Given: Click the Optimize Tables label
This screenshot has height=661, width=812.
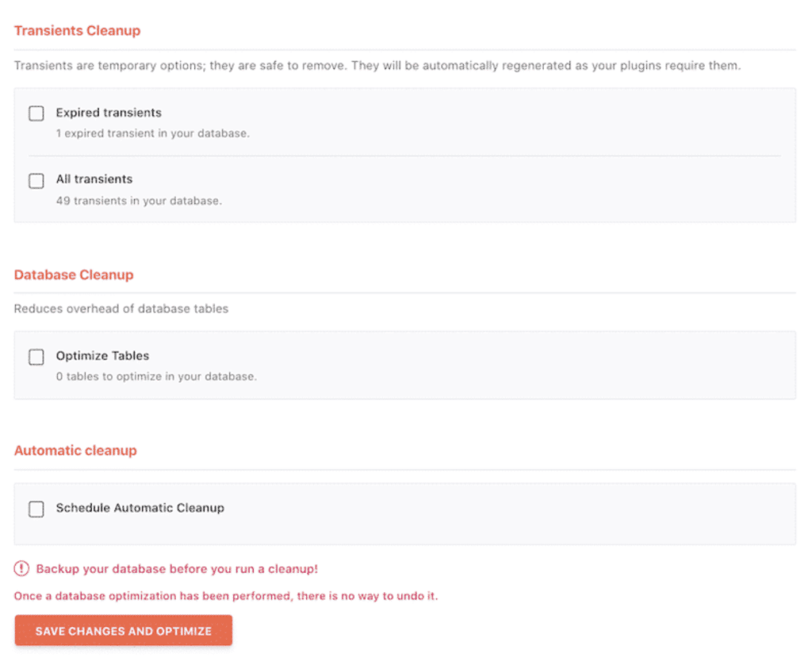Looking at the screenshot, I should tap(102, 355).
